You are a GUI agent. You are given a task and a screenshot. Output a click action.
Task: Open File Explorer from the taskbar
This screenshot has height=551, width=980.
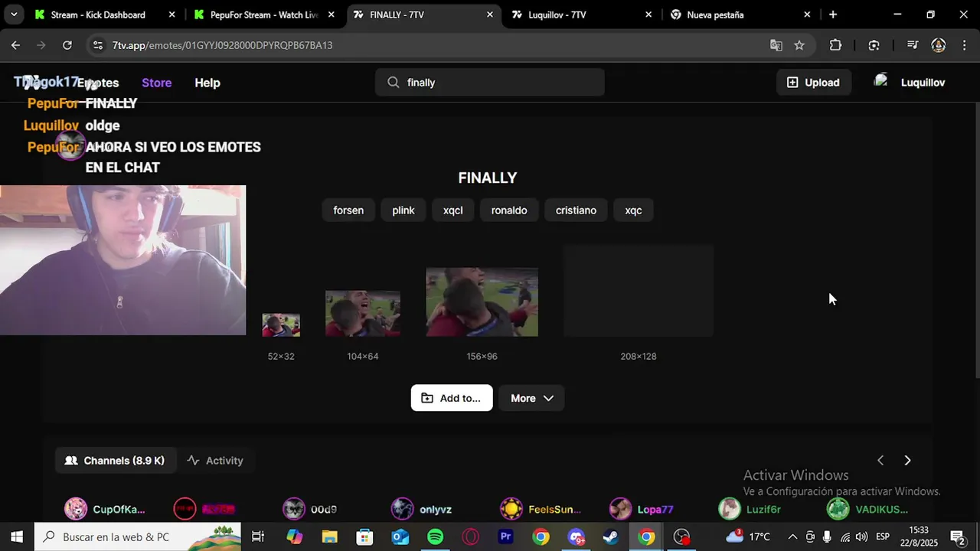329,537
